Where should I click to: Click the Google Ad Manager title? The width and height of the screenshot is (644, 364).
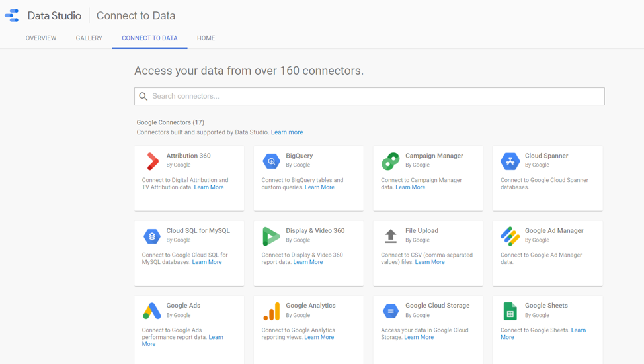pyautogui.click(x=554, y=231)
